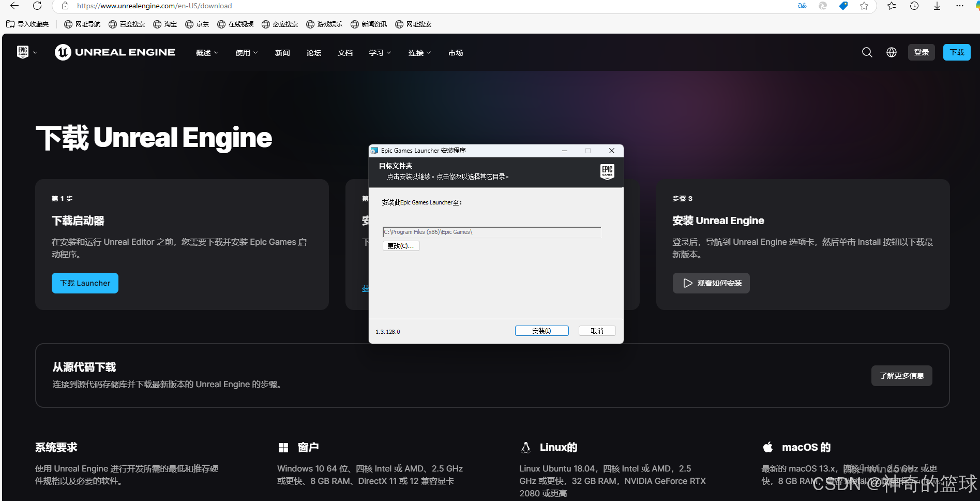Expand Epic Games dropdown chevron
Image resolution: width=980 pixels, height=501 pixels.
(35, 53)
